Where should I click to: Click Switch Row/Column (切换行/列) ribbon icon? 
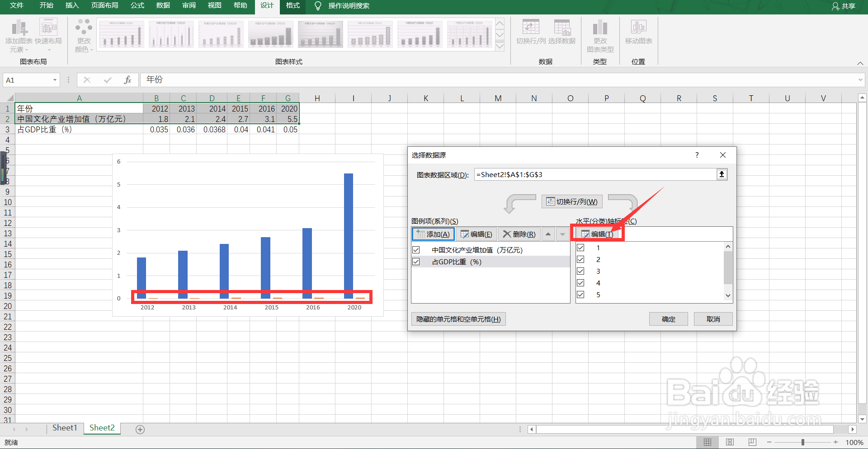(x=531, y=32)
